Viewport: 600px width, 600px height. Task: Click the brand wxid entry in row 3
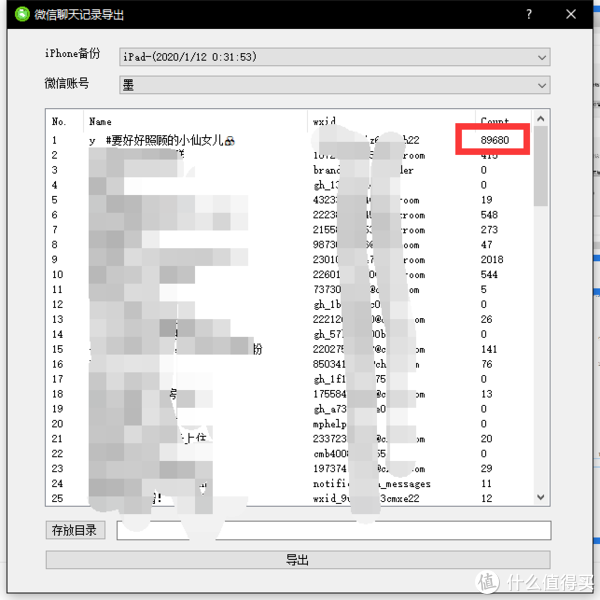pyautogui.click(x=363, y=170)
